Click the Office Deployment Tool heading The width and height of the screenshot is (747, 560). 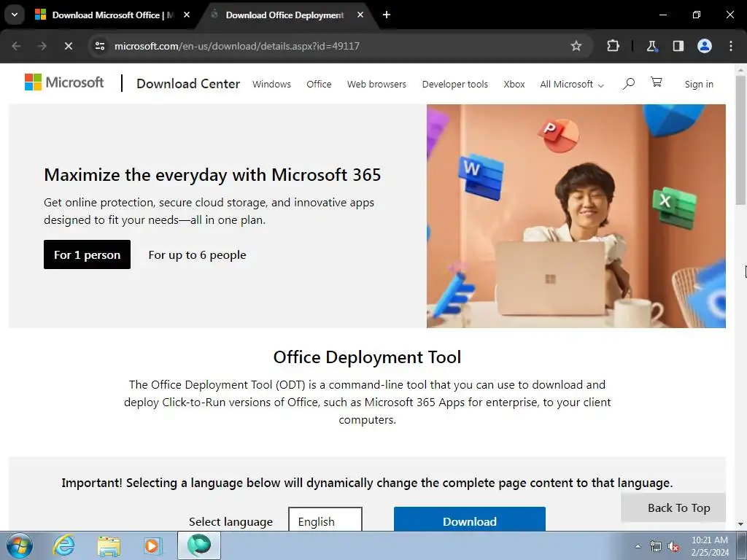click(x=368, y=357)
